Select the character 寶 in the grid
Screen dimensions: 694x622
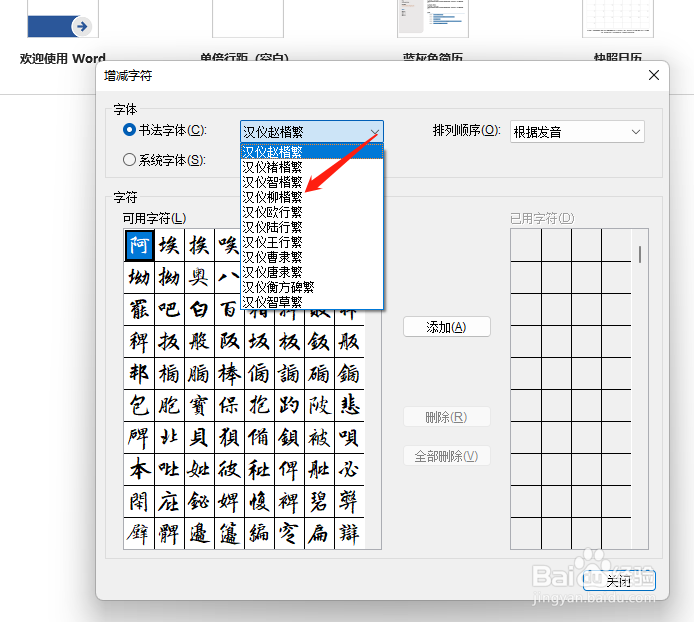click(199, 405)
